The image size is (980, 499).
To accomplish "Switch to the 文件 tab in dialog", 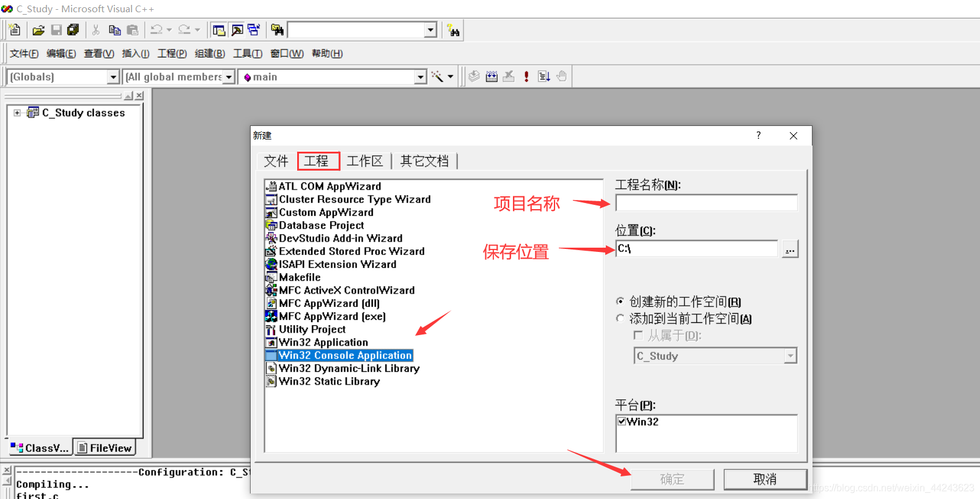I will coord(276,161).
